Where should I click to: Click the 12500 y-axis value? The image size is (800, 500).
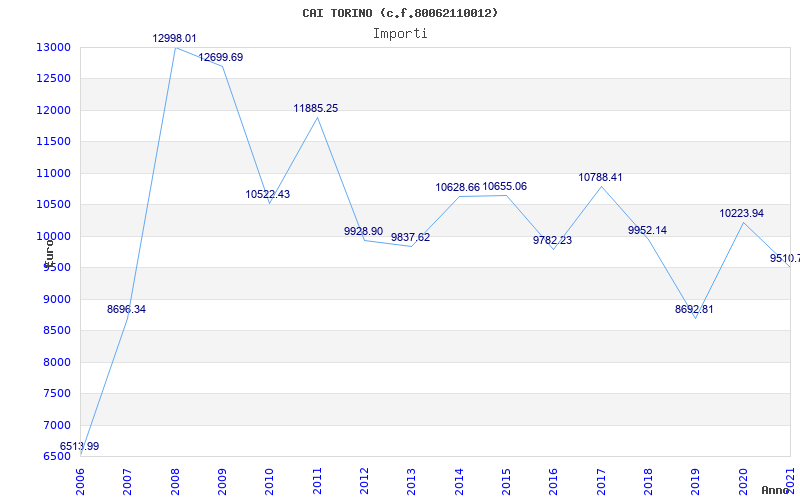click(x=53, y=79)
